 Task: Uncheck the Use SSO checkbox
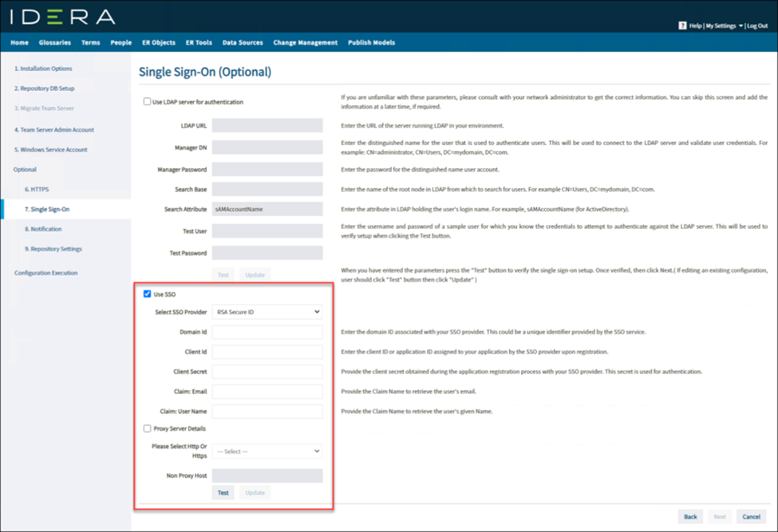tap(145, 294)
